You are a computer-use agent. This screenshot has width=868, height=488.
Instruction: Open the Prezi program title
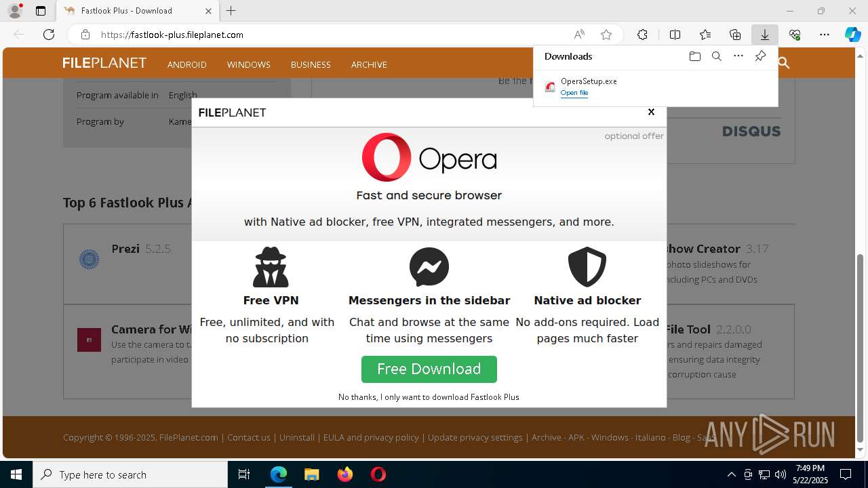click(125, 249)
